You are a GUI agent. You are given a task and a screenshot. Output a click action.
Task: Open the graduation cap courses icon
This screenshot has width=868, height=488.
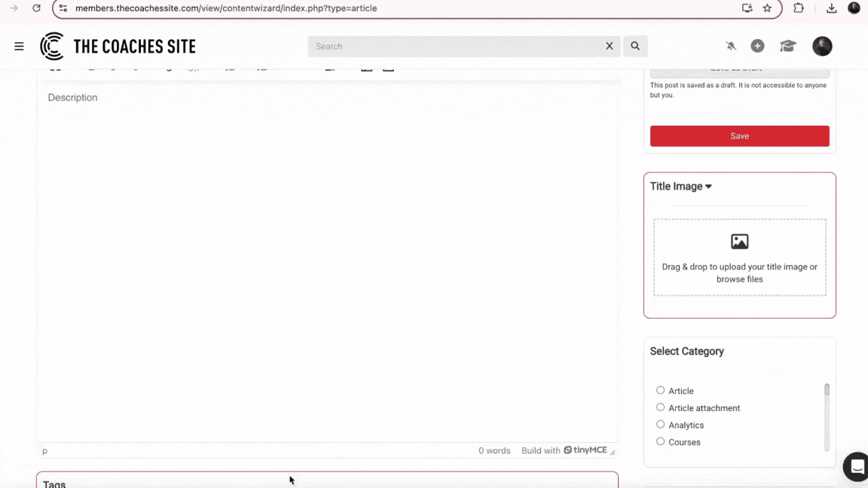point(787,47)
